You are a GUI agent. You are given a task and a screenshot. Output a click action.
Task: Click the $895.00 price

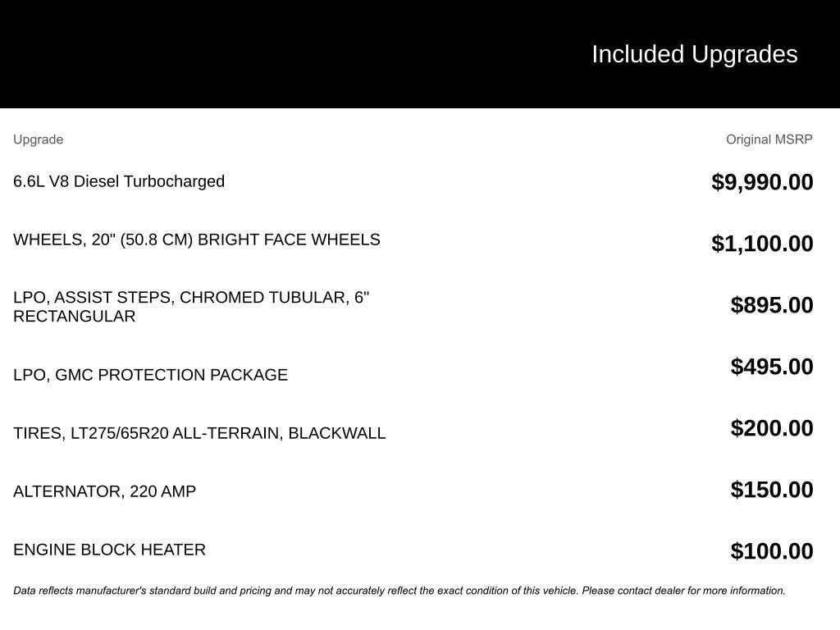[x=771, y=305]
